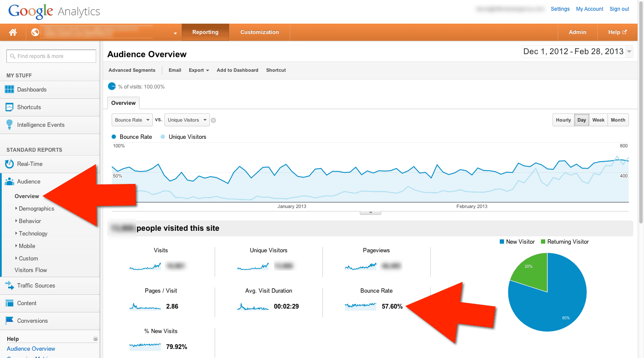The image size is (644, 358).
Task: Click Shortcut in report toolbar
Action: point(276,70)
